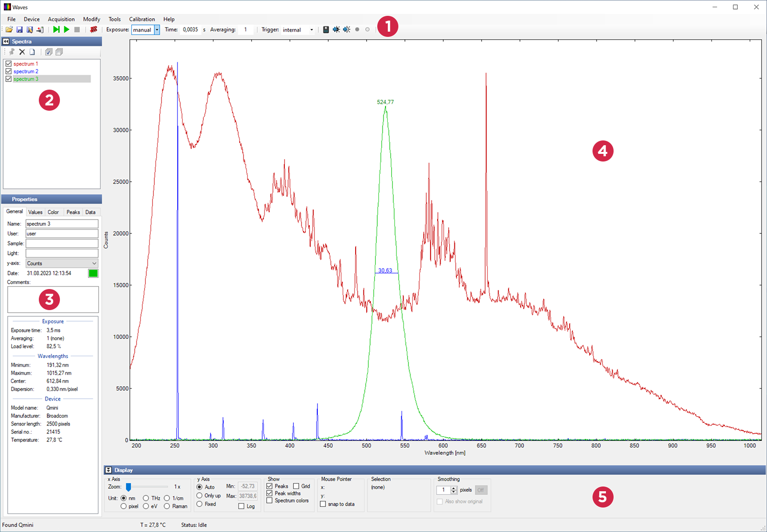Stop the running acquisition
767x532 pixels.
pos(76,30)
